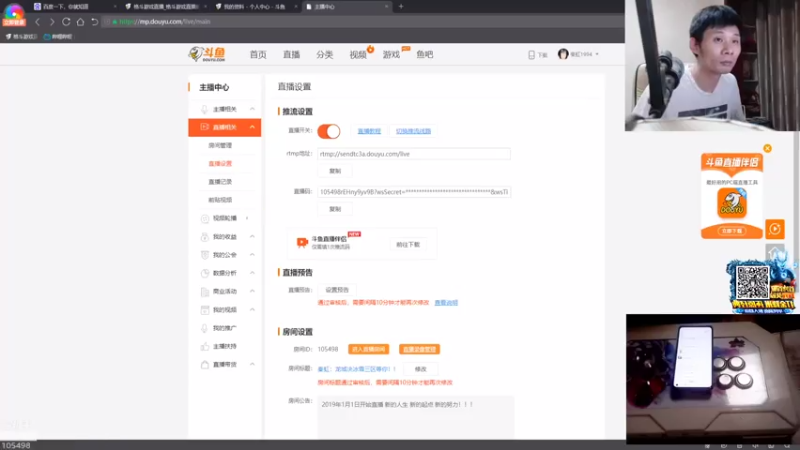Click the Douyu fish icon in the floating ad

[732, 203]
